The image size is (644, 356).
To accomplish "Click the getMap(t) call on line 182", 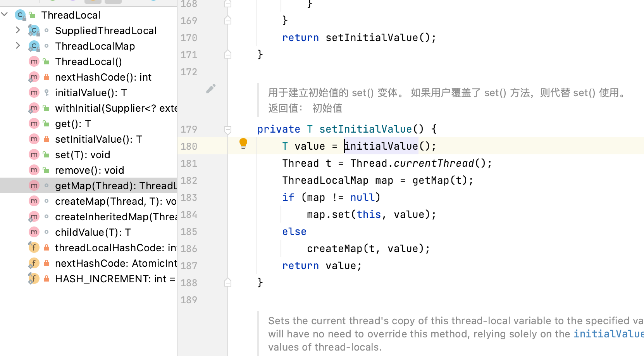I will tap(442, 180).
